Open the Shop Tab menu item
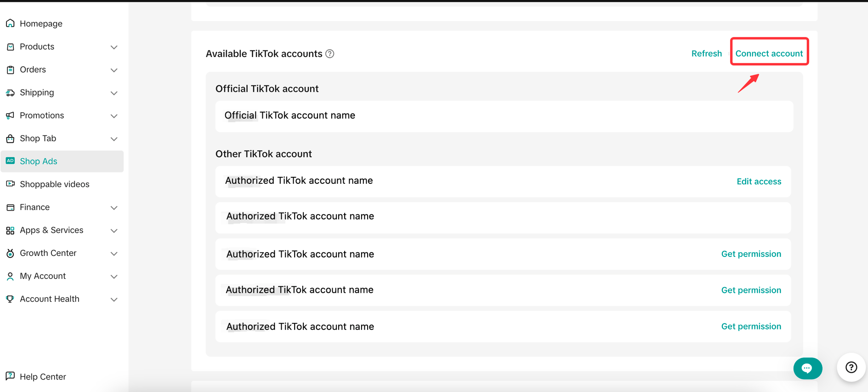Image resolution: width=868 pixels, height=392 pixels. point(38,138)
